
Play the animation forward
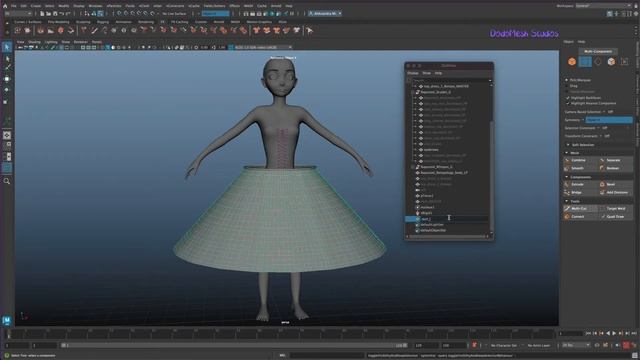point(614,333)
